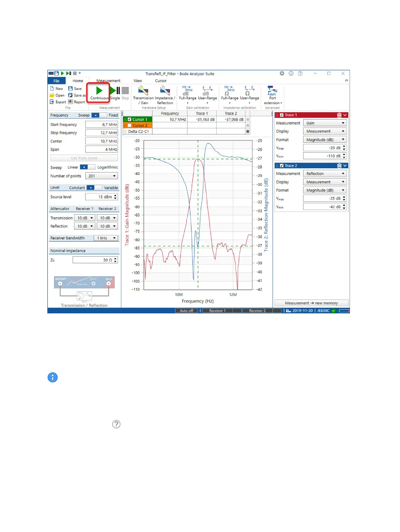Click the Center frequency field
This screenshot has height=532, width=400.
[101, 141]
